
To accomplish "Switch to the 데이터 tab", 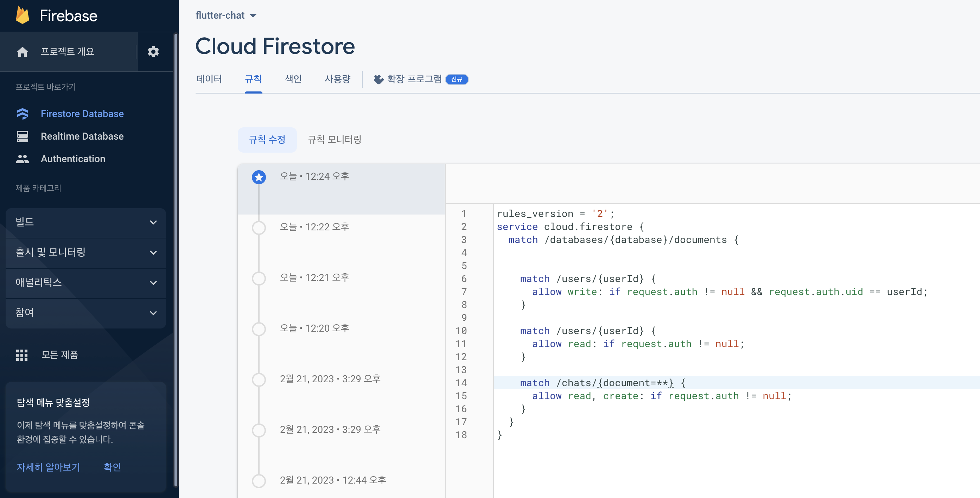I will click(x=209, y=79).
